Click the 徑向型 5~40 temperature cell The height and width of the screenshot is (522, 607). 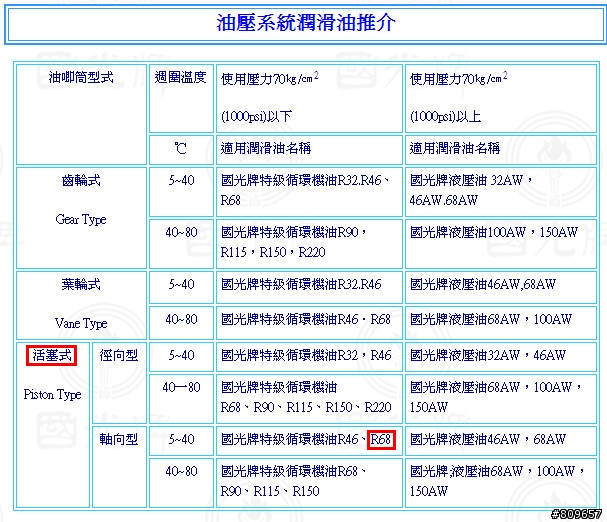click(x=181, y=357)
